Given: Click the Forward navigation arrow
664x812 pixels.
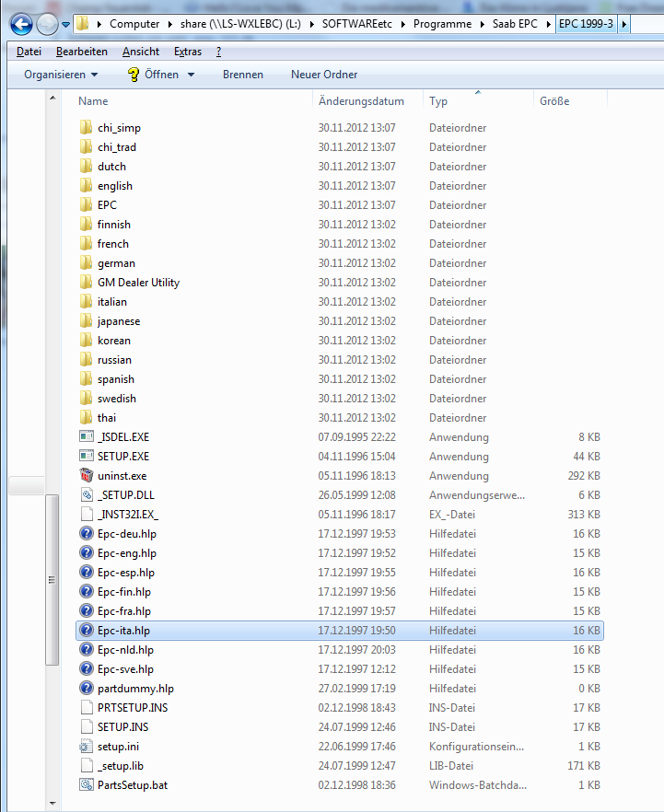Looking at the screenshot, I should tap(47, 24).
